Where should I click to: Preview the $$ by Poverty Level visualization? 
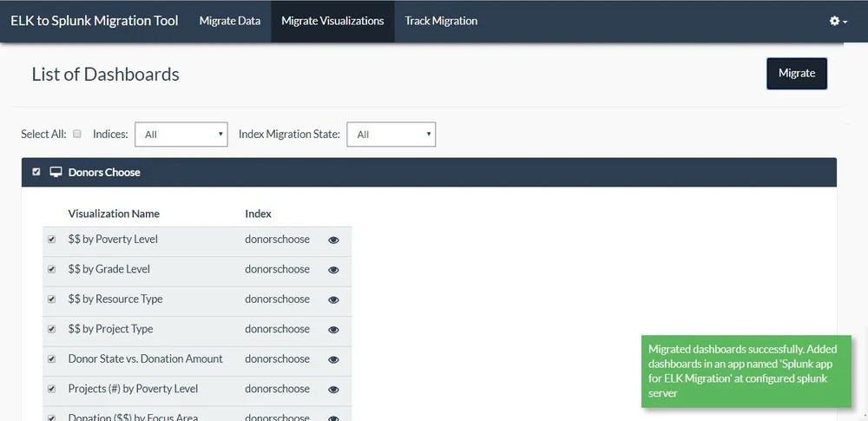(x=333, y=240)
